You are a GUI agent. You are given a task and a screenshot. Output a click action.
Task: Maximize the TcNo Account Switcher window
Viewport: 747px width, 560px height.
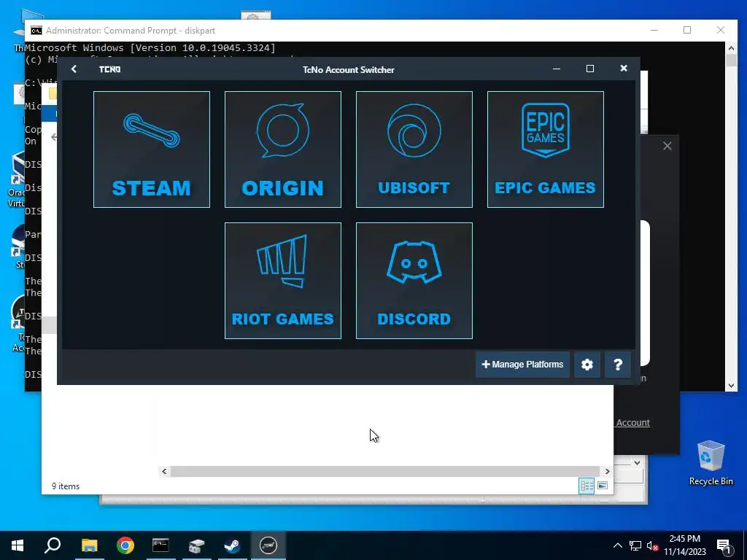point(589,69)
